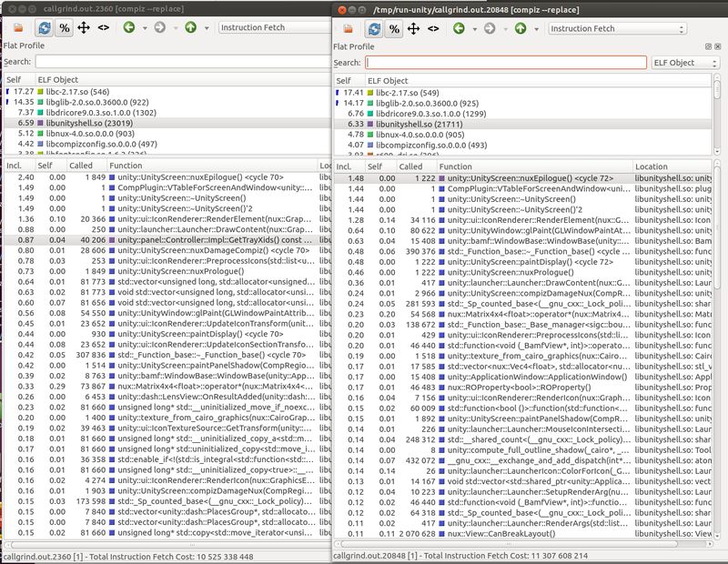
Task: Toggle relative percent button in right window
Action: coord(394,29)
